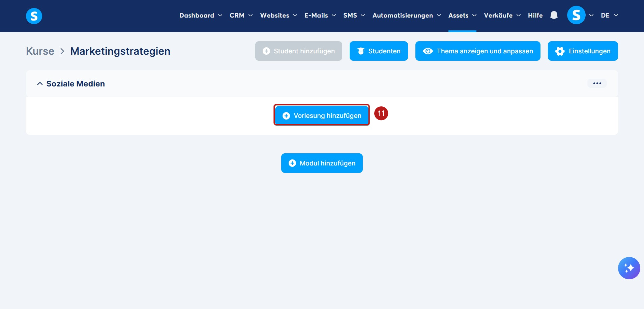Click the Marketingstrategien course title

pos(120,51)
